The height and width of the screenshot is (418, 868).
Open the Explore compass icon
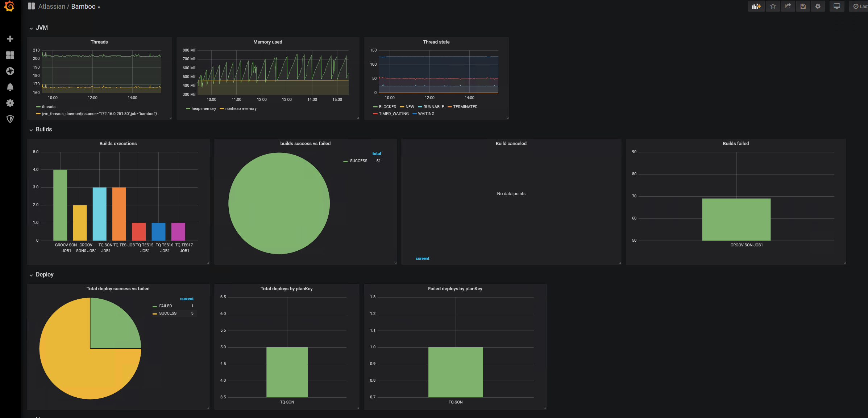(x=10, y=71)
